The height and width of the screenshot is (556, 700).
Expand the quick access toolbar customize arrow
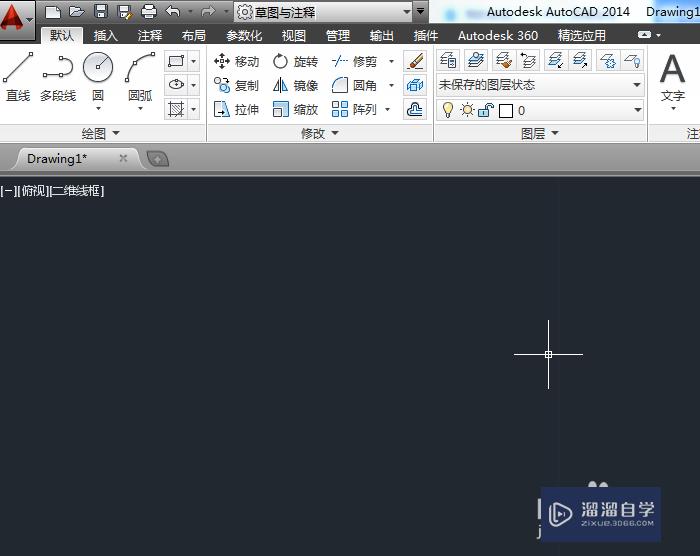tap(421, 11)
